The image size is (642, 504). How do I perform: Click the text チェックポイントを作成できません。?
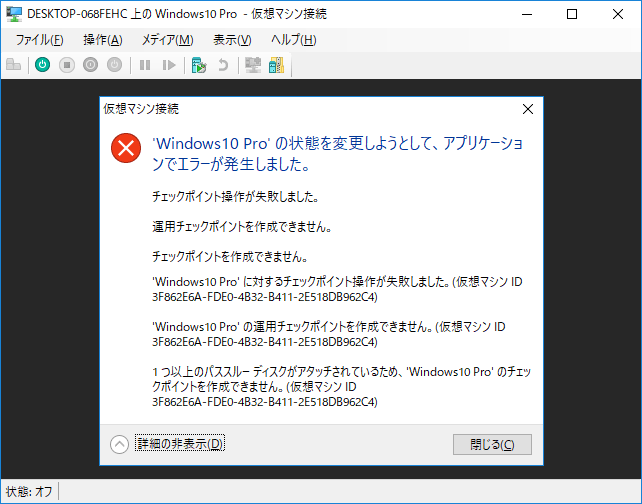pyautogui.click(x=230, y=257)
